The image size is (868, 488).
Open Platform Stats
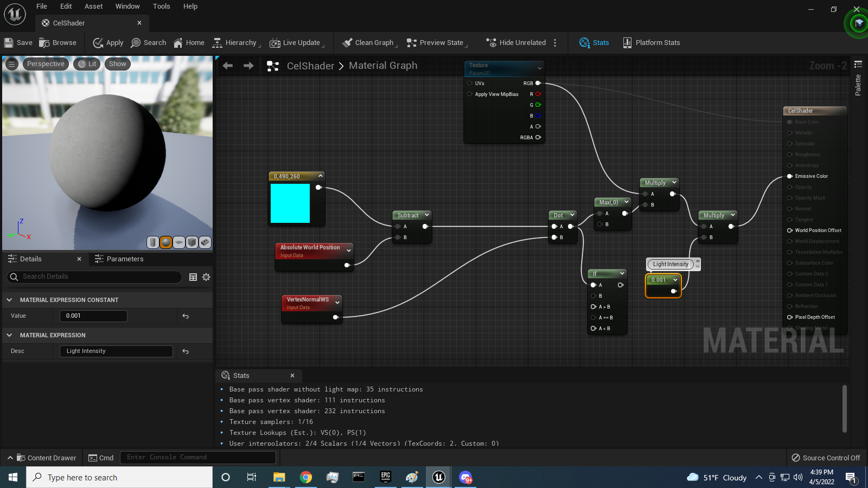pyautogui.click(x=651, y=42)
